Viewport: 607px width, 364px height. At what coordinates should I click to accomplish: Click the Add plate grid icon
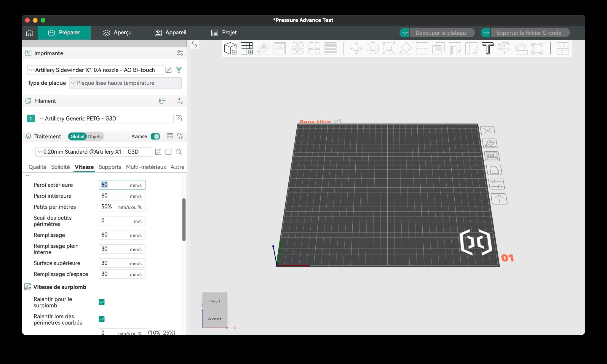click(247, 48)
